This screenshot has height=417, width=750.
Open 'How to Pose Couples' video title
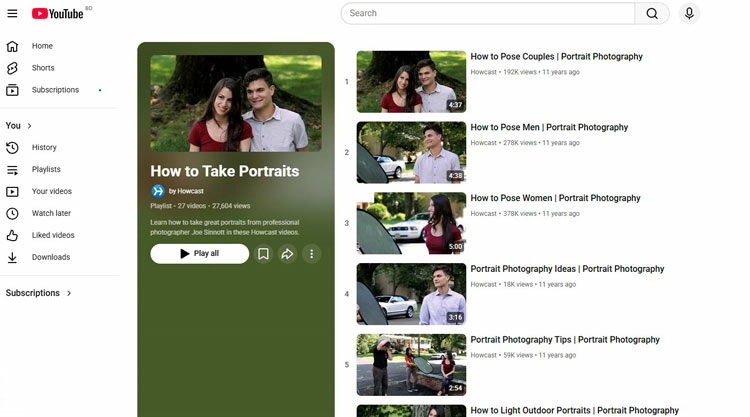(x=556, y=56)
